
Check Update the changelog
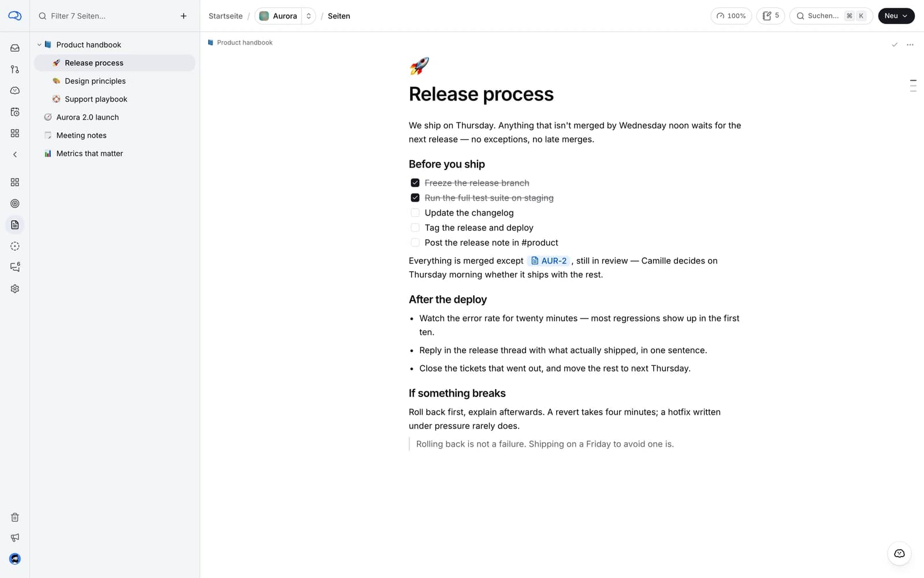coord(415,213)
